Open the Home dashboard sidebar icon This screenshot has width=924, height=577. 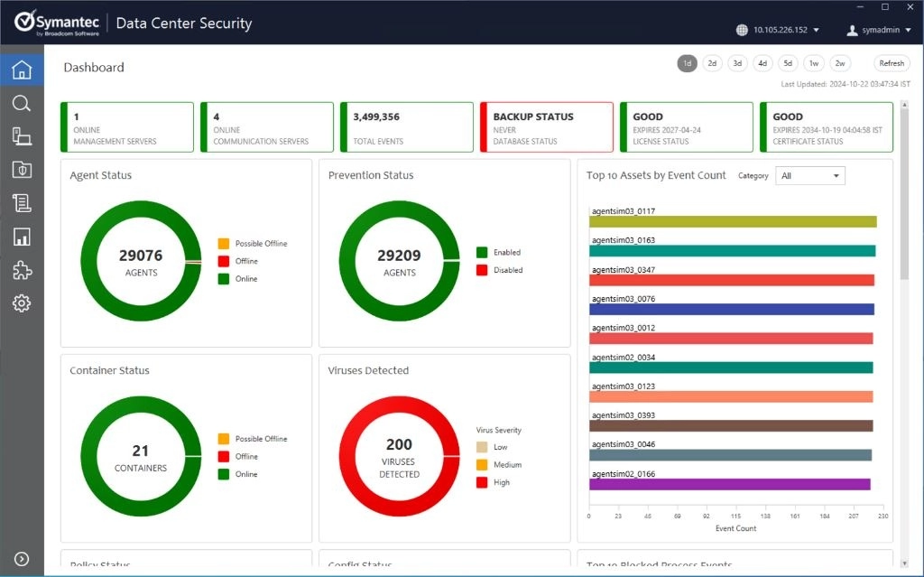(x=22, y=70)
